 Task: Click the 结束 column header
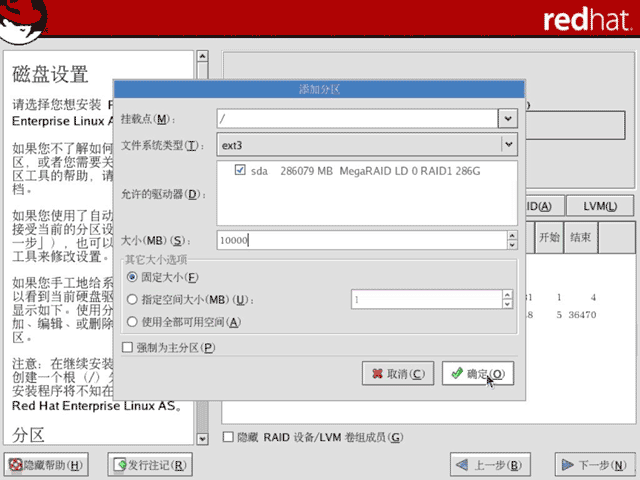580,237
